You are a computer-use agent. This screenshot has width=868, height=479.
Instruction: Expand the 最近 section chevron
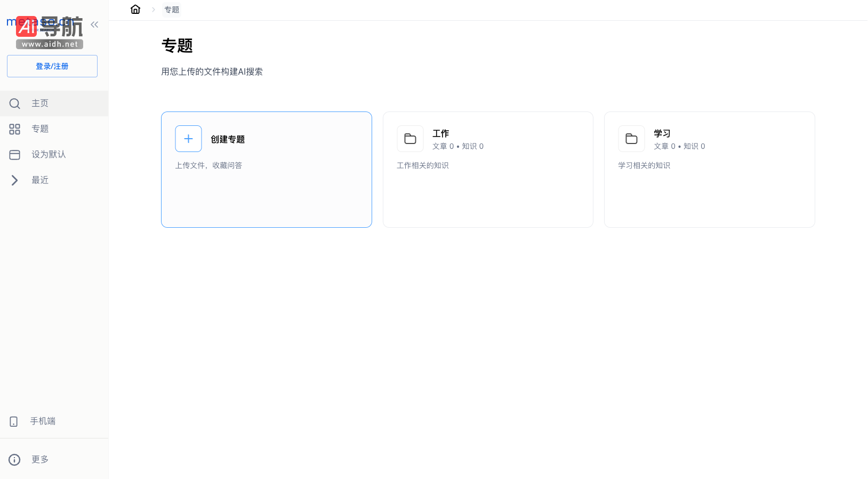tap(15, 180)
